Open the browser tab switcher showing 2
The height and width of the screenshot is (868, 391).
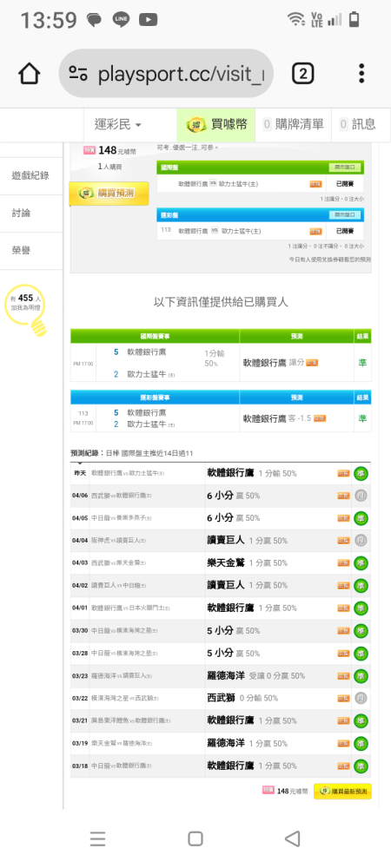click(302, 74)
